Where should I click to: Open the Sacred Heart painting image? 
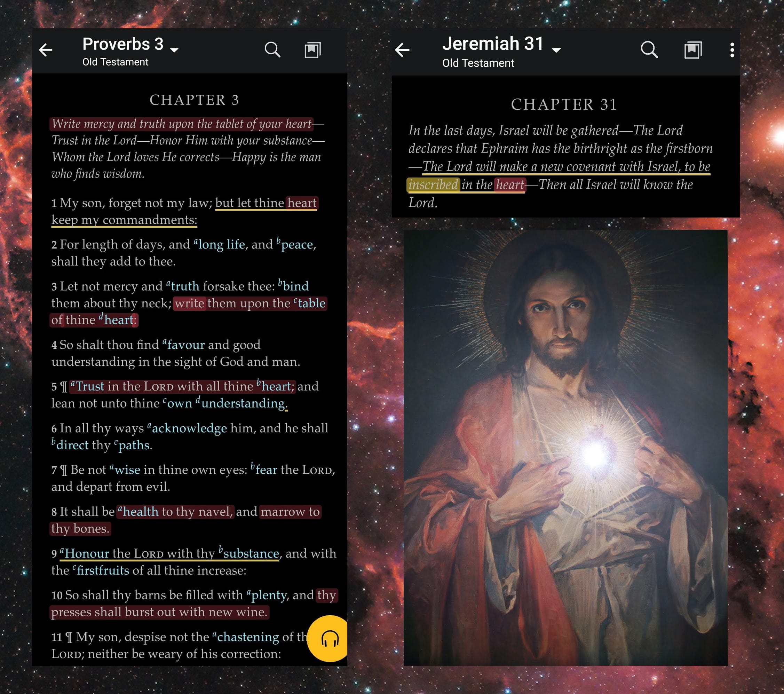[x=565, y=448]
